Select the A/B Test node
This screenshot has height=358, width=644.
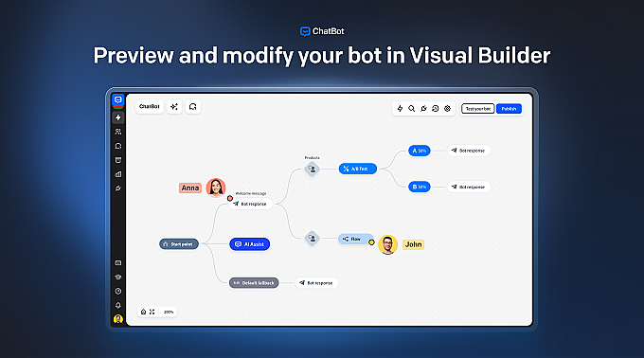(357, 169)
